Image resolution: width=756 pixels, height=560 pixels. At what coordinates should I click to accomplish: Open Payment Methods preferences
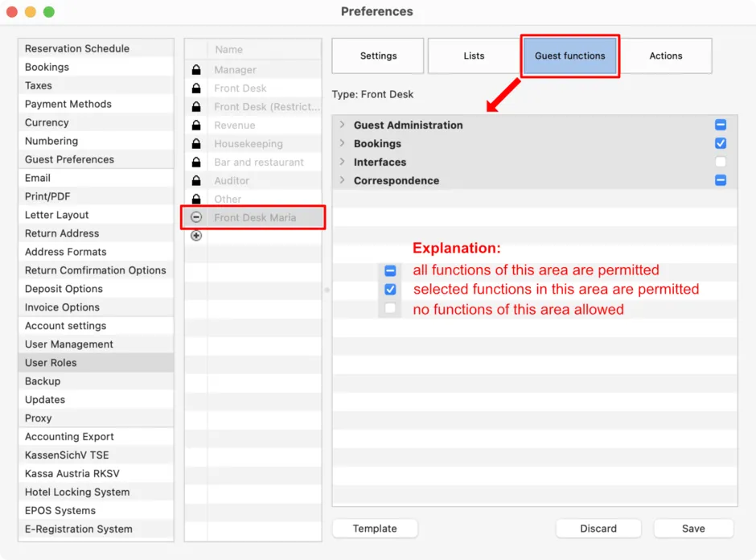(96, 104)
